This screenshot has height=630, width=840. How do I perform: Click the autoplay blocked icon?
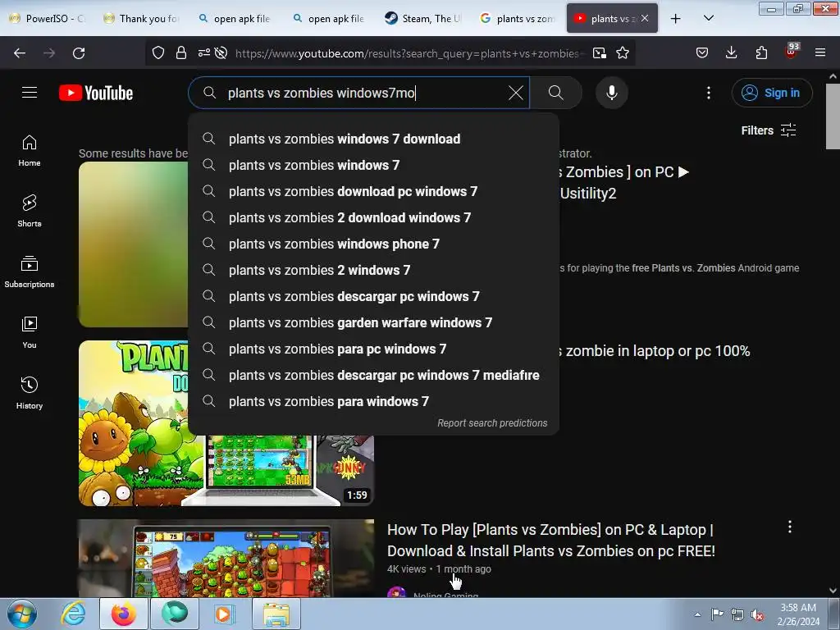coord(221,52)
